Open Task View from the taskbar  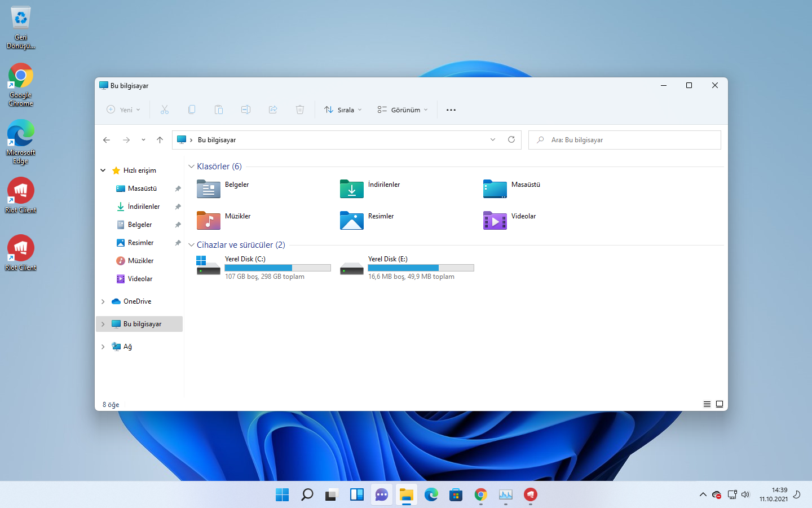(x=332, y=494)
